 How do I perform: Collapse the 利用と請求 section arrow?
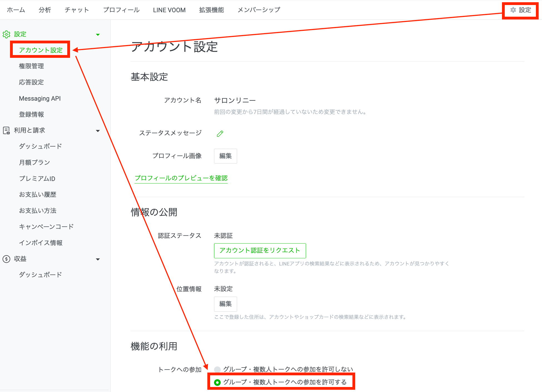tap(98, 131)
